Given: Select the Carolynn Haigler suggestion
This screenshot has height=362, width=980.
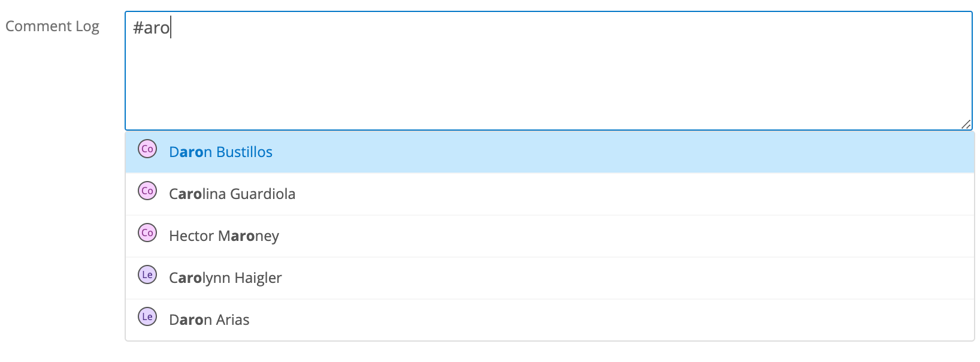Looking at the screenshot, I should (225, 278).
